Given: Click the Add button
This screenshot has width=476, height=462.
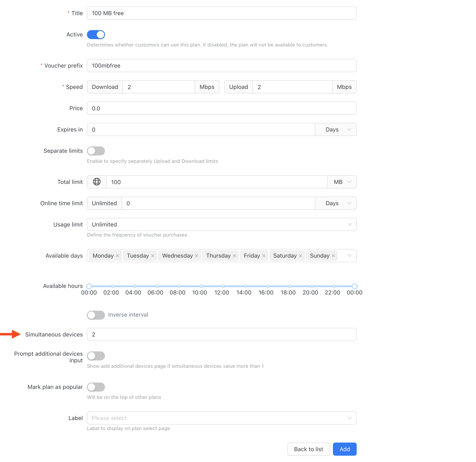Looking at the screenshot, I should (x=345, y=449).
